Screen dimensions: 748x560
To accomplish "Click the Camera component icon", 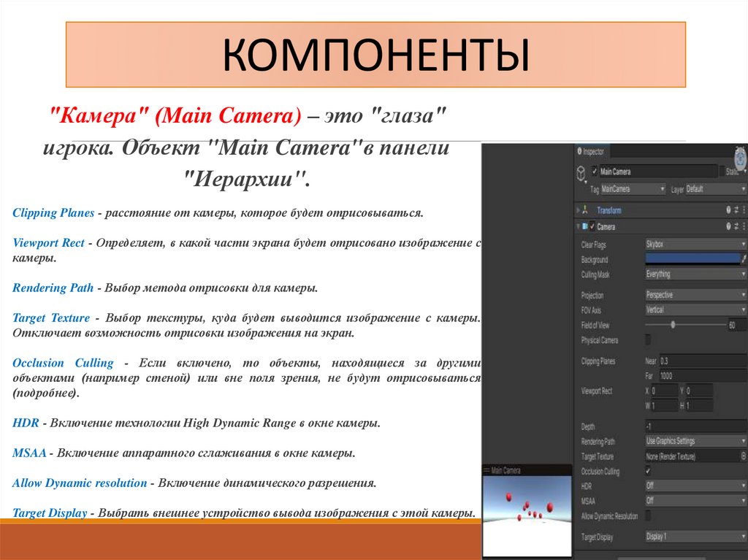I will tap(585, 226).
